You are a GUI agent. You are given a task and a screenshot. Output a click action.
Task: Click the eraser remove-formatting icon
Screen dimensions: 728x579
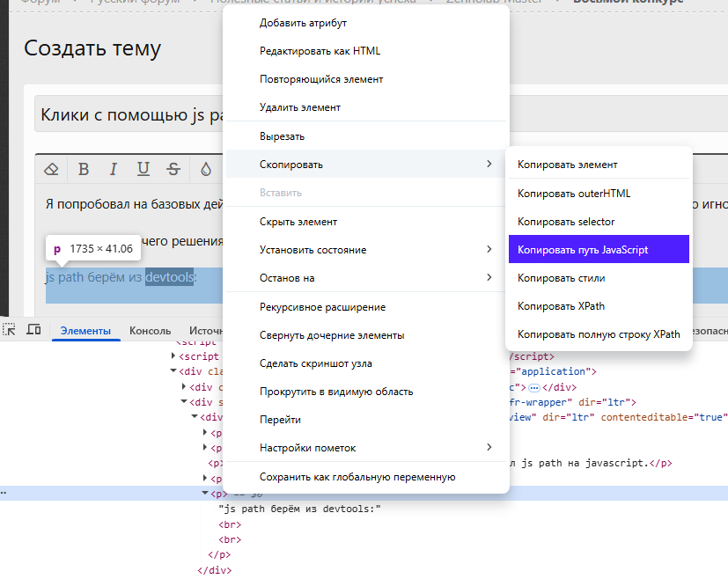[51, 169]
